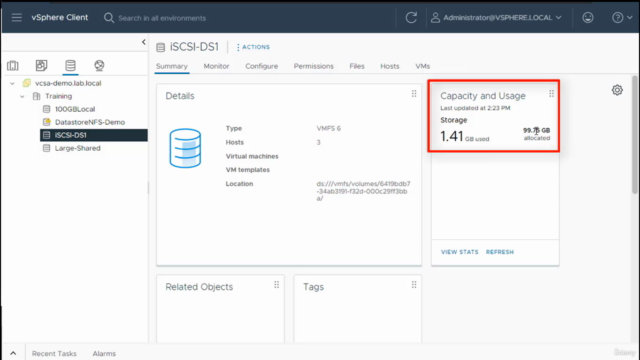640x360 pixels.
Task: Click the Last updated at 2:23 PM text
Action: (475, 108)
